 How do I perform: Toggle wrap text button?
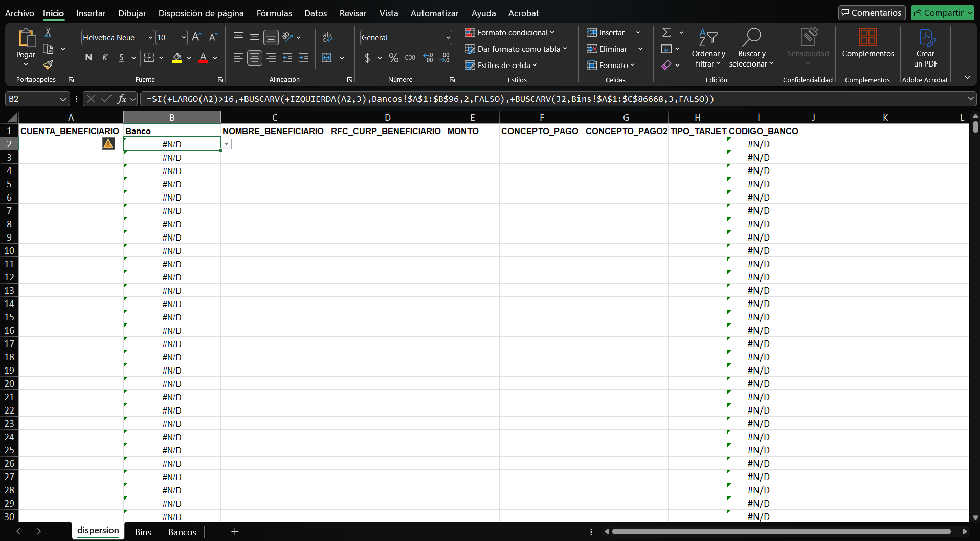[327, 37]
